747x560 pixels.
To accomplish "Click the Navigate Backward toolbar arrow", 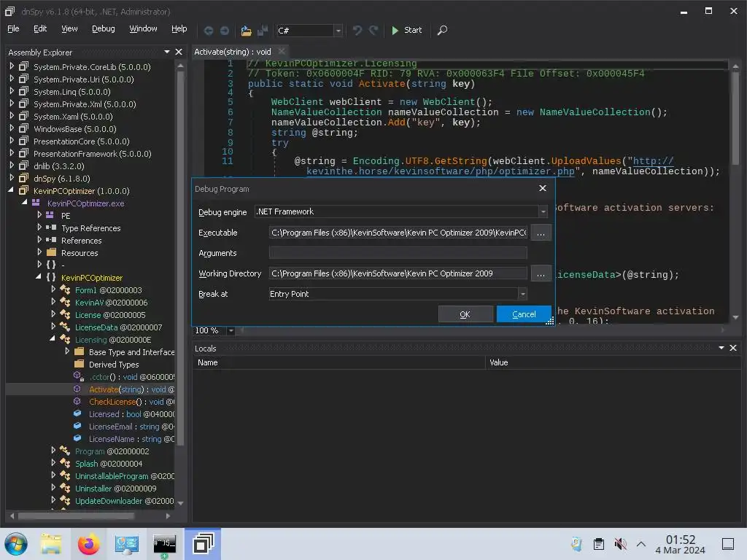I will (x=208, y=31).
